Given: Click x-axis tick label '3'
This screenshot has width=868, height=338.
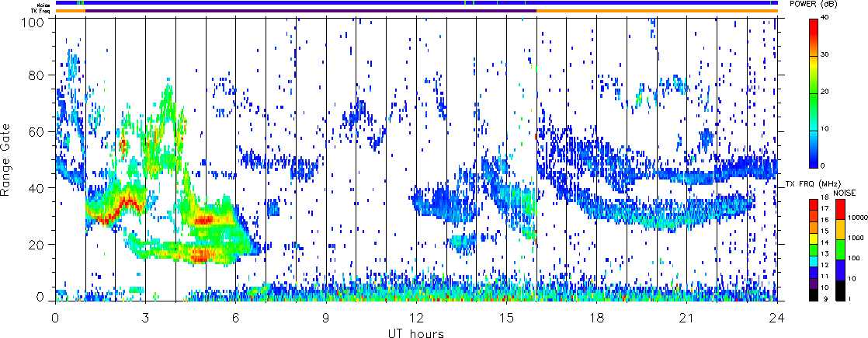Looking at the screenshot, I should (x=146, y=316).
